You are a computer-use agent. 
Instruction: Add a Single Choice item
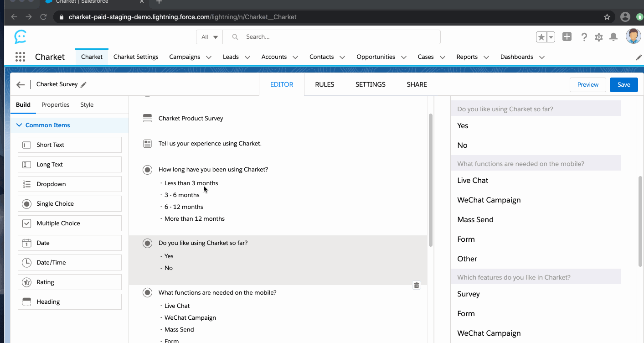[70, 204]
